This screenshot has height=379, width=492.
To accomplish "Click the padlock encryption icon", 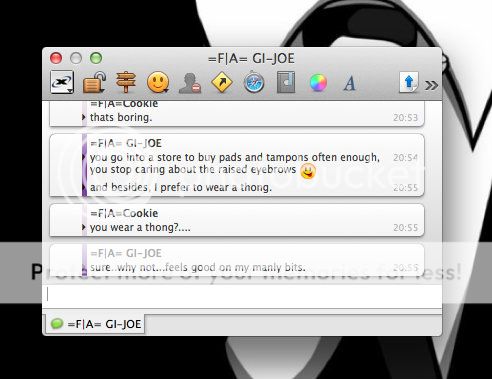I will pyautogui.click(x=94, y=82).
